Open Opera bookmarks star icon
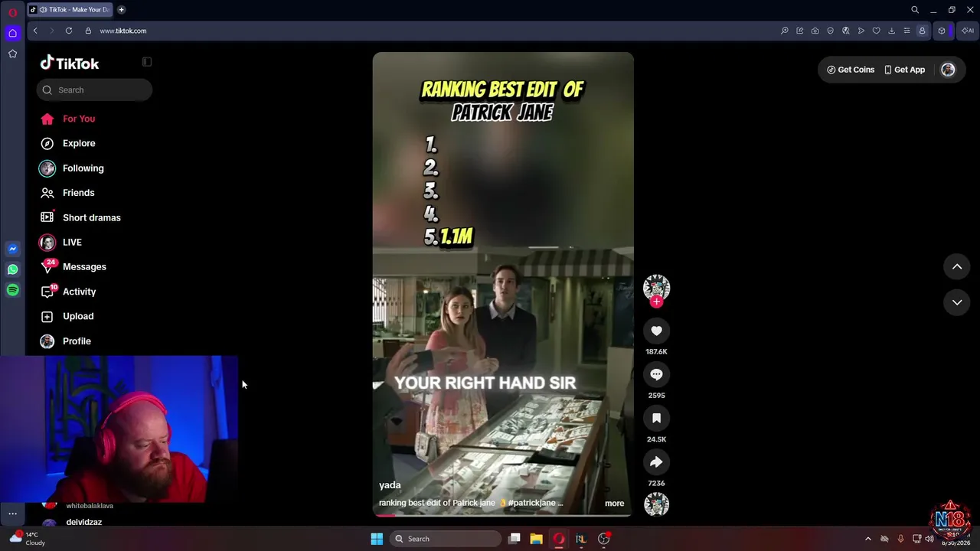Image resolution: width=980 pixels, height=551 pixels. (x=12, y=54)
